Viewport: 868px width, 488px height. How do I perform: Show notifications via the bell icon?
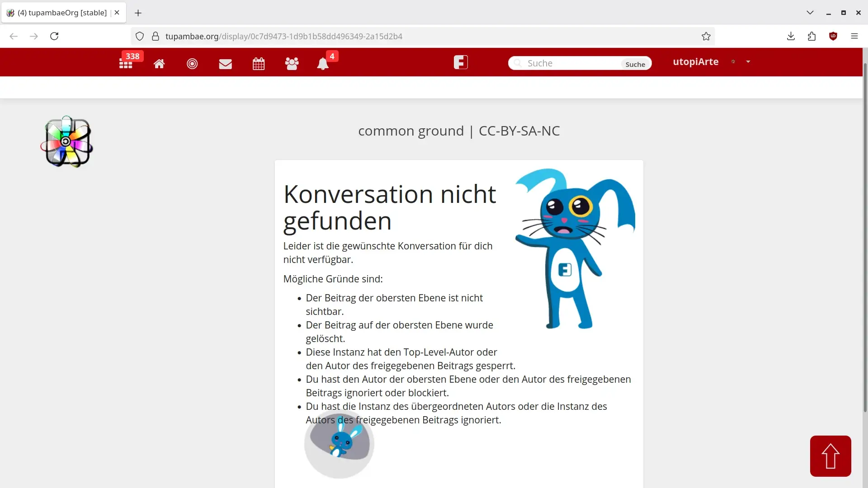[323, 64]
